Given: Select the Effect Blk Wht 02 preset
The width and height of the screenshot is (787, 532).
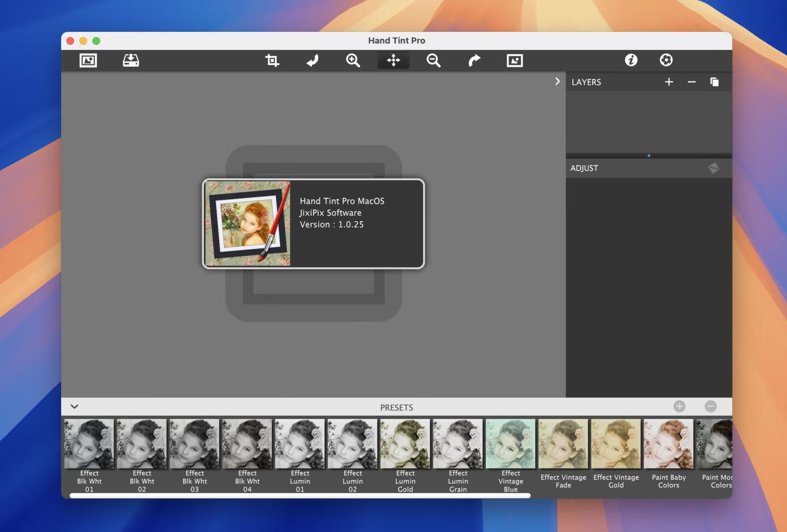Looking at the screenshot, I should pyautogui.click(x=142, y=456).
